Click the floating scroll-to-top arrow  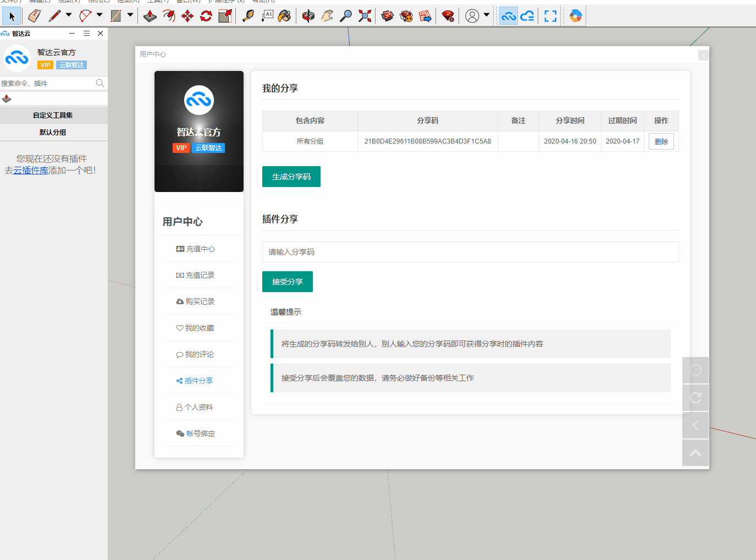(696, 453)
